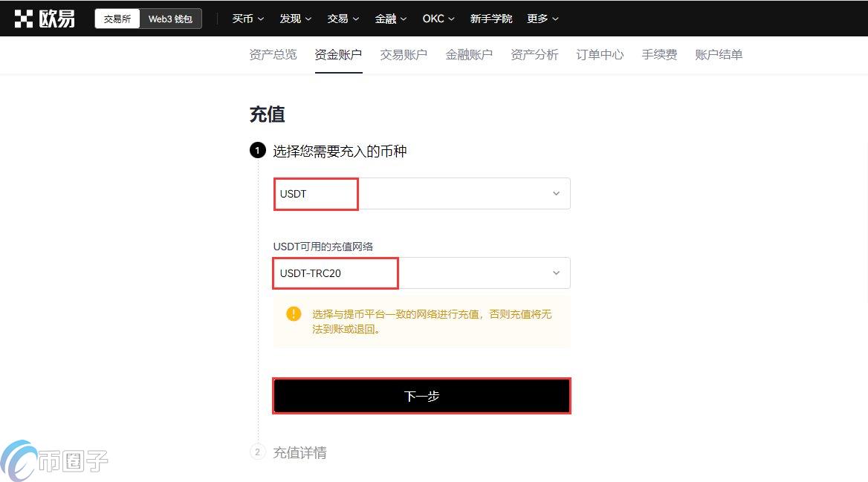Open 新手学院 from the top bar
868x482 pixels.
click(491, 19)
